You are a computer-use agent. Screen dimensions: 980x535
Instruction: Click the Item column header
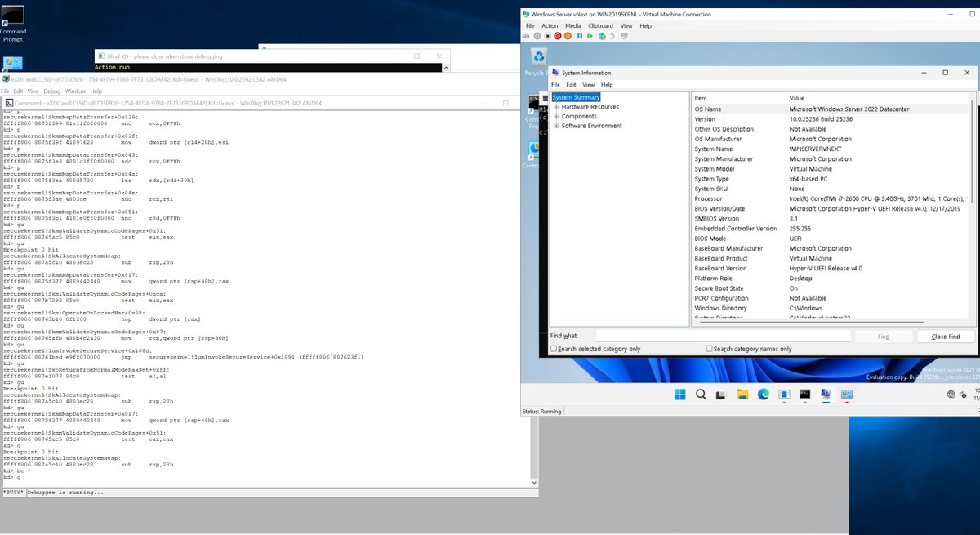tap(738, 98)
